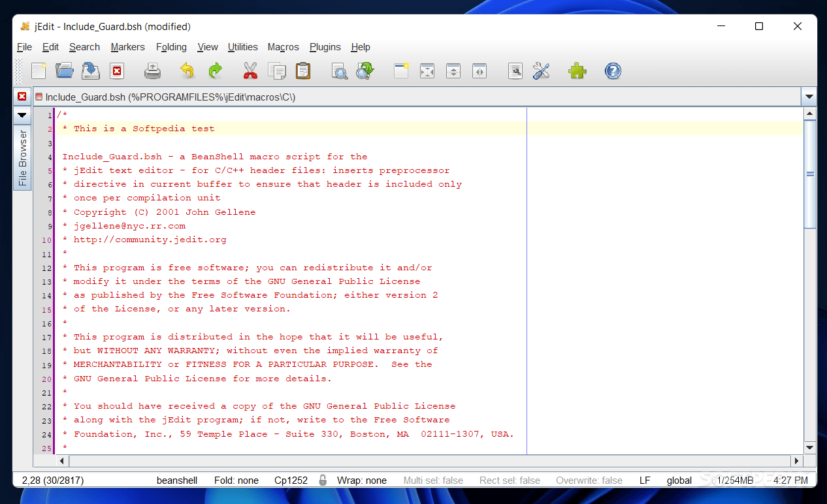Click 'Copyright (C) 2001 John Gellene' line

coord(165,212)
